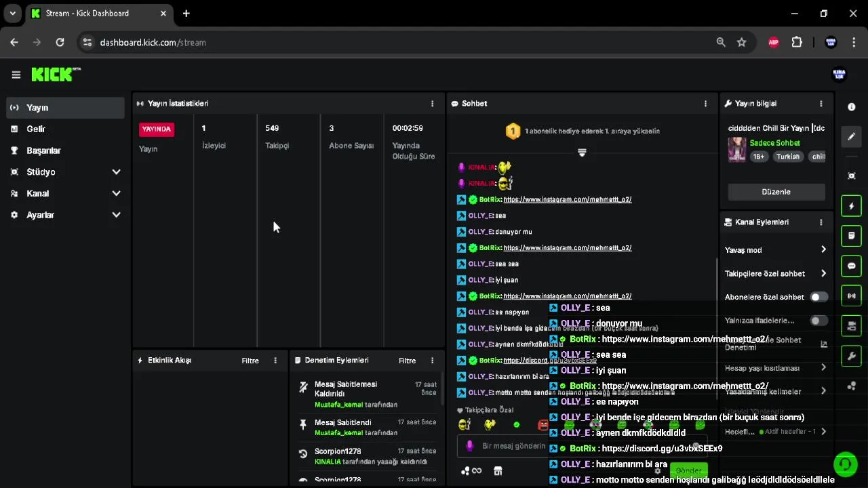Select Başarılar in the left menu

(66, 150)
